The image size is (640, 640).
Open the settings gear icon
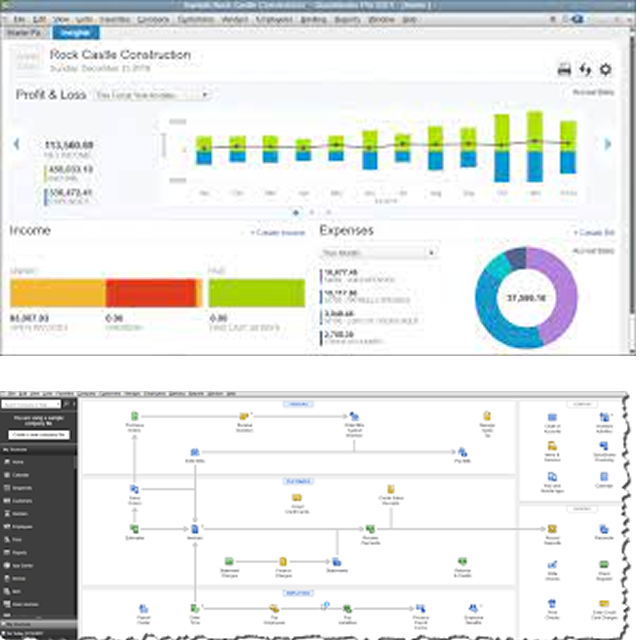(606, 69)
